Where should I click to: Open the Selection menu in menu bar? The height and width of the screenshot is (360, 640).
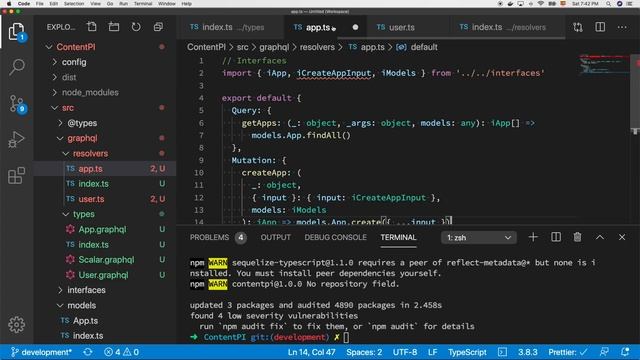[74, 4]
